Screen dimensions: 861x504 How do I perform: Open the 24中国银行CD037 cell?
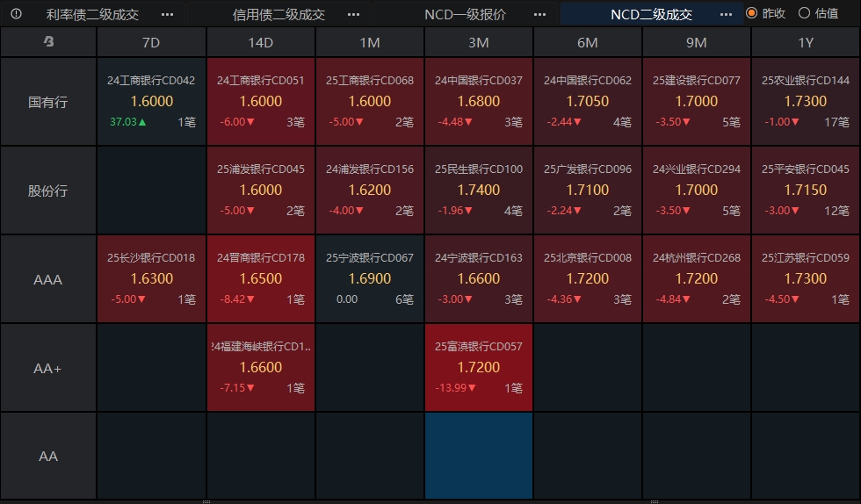478,102
